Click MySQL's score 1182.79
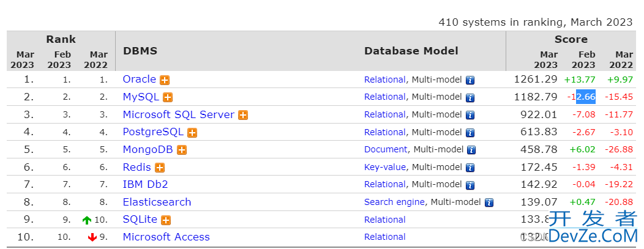The image size is (644, 249). (x=536, y=97)
